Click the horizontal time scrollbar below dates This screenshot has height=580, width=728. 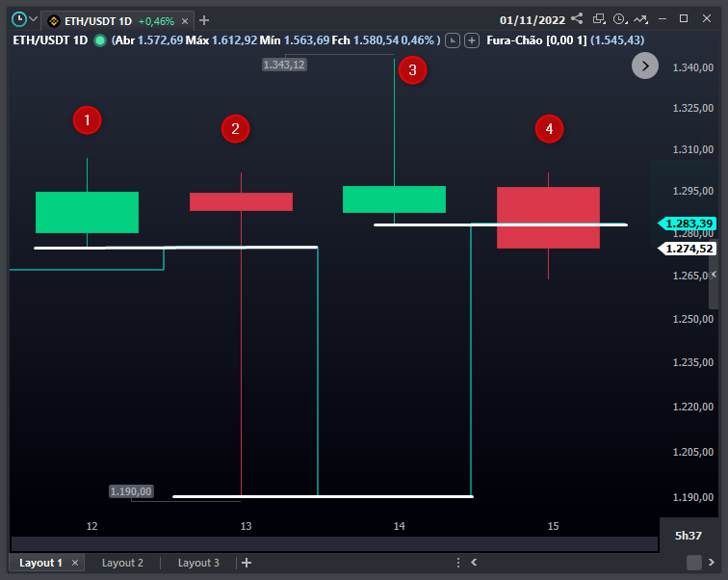pyautogui.click(x=333, y=544)
